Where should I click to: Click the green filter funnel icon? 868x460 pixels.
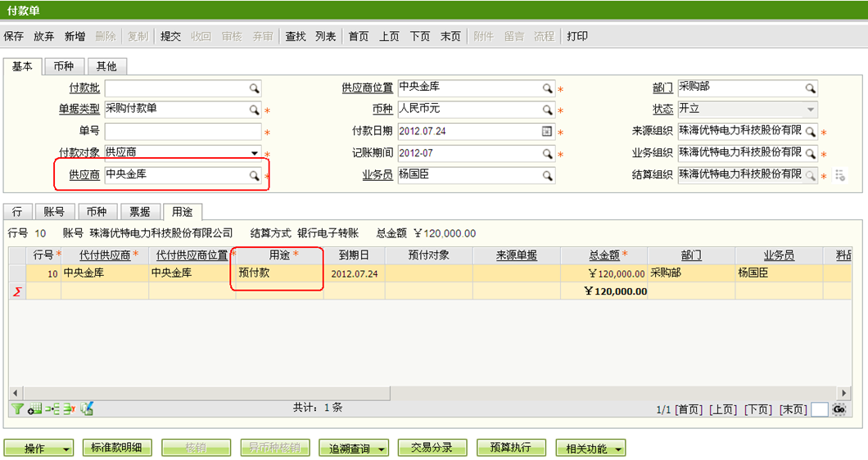(x=17, y=408)
